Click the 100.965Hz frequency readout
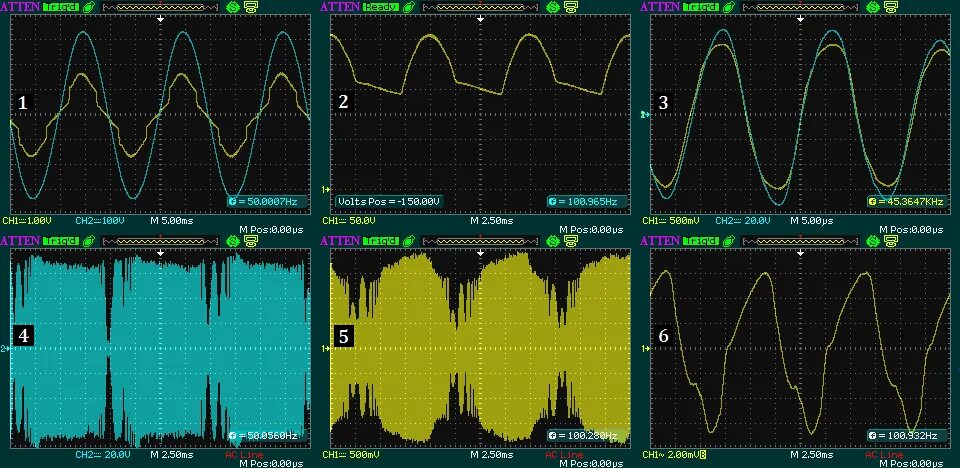Viewport: 960px width, 468px height. coord(588,202)
